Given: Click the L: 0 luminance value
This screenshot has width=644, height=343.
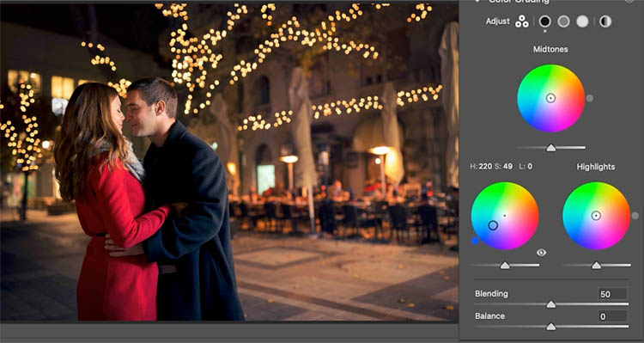Looking at the screenshot, I should [526, 167].
